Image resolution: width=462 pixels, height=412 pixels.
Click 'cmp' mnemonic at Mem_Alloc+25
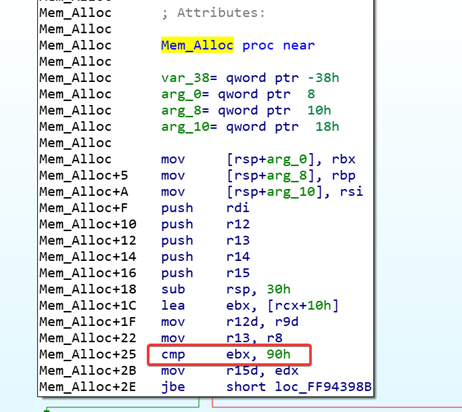(173, 355)
